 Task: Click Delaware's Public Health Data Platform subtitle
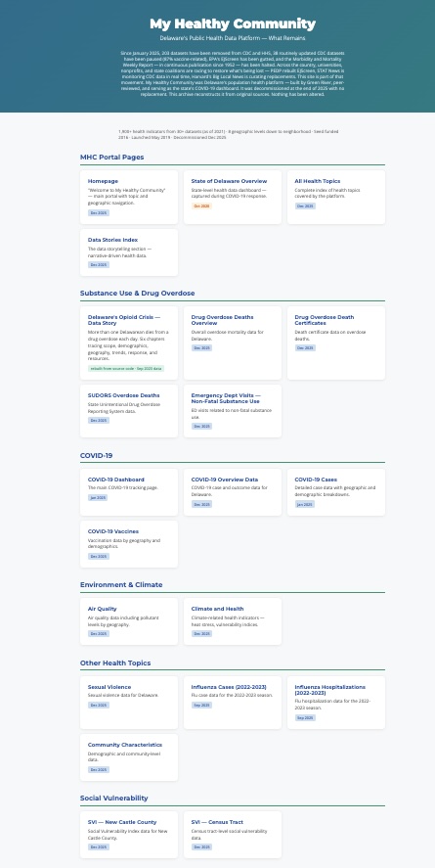tap(233, 38)
